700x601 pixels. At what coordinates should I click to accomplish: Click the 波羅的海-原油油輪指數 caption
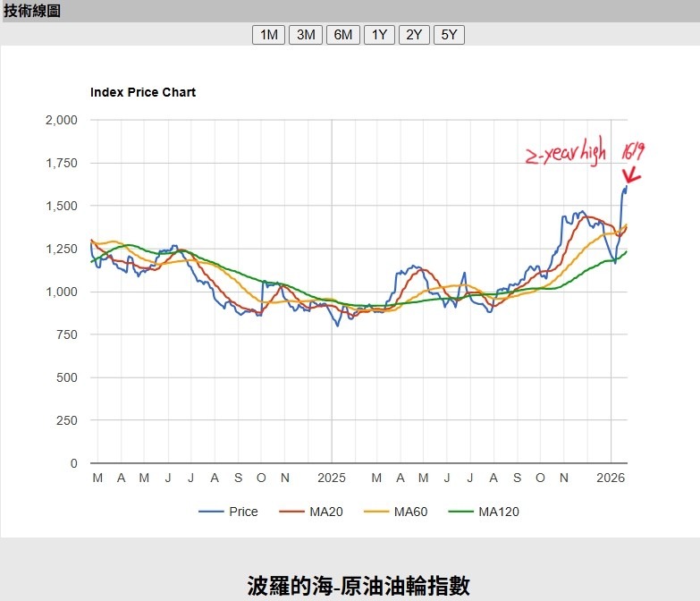(358, 585)
